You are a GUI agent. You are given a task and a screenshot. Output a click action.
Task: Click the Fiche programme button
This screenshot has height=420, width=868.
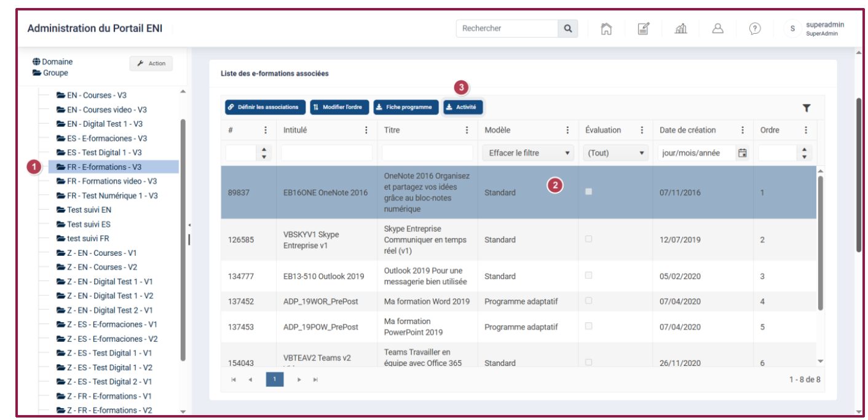[406, 107]
